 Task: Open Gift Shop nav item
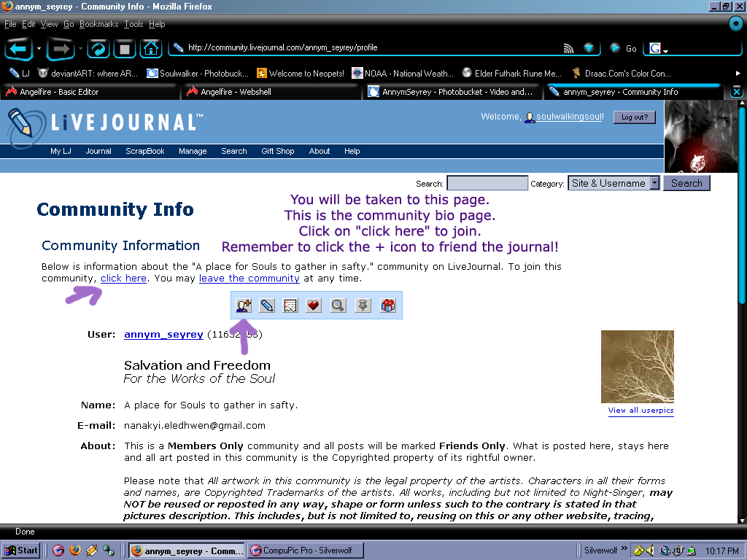278,151
